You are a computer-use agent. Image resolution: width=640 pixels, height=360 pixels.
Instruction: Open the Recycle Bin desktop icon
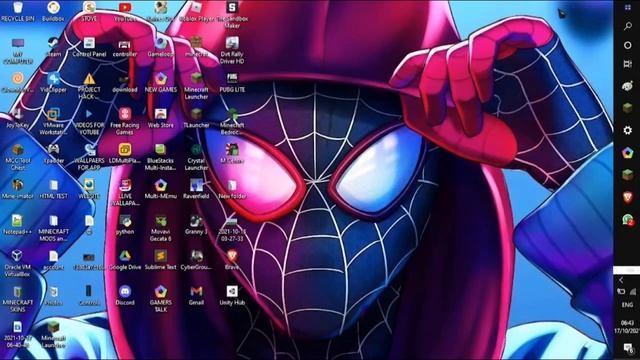[x=18, y=11]
